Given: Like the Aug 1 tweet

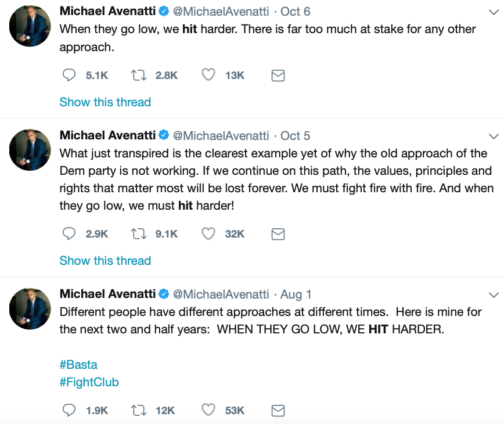Looking at the screenshot, I should (x=208, y=410).
